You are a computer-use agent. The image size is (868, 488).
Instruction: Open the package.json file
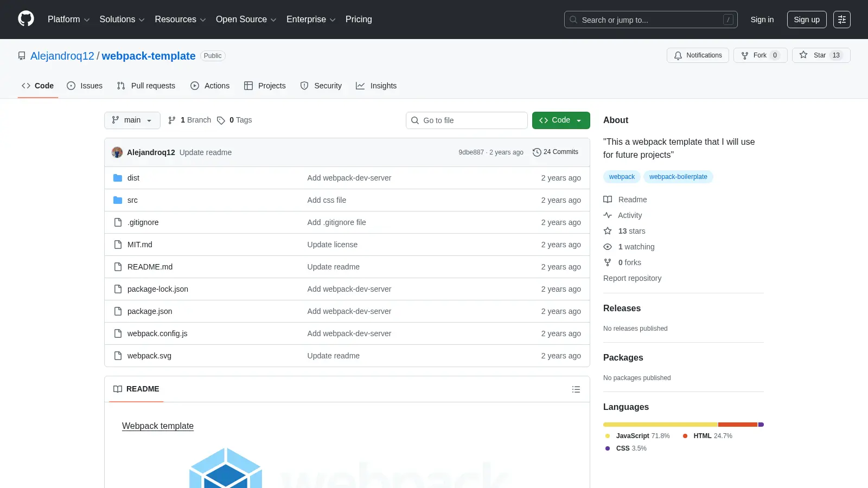coord(150,311)
